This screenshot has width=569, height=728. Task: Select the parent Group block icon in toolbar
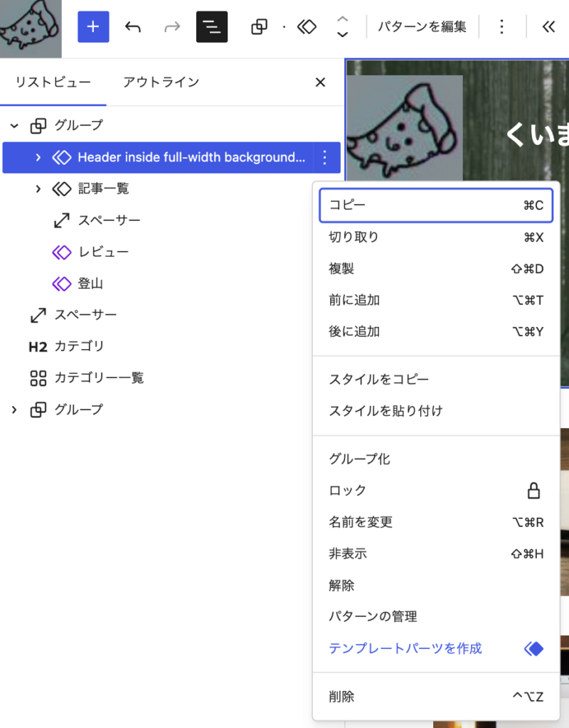[259, 27]
